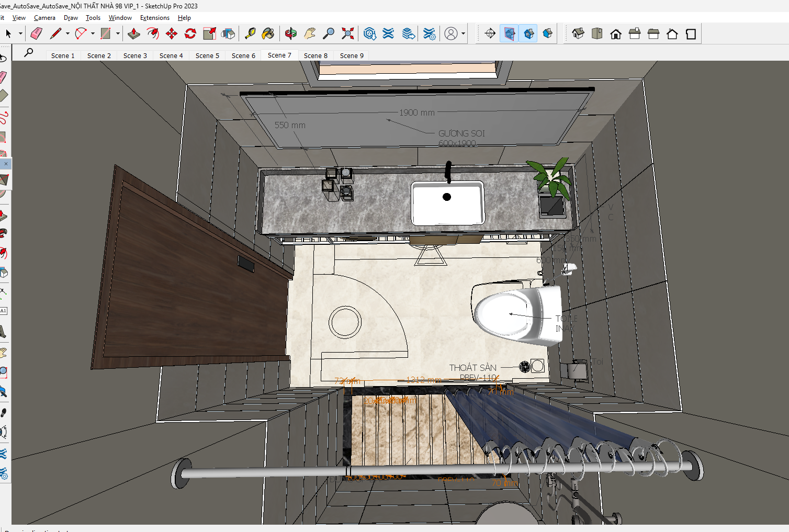Choose the Paint Bucket tool
This screenshot has width=789, height=532.
click(268, 33)
